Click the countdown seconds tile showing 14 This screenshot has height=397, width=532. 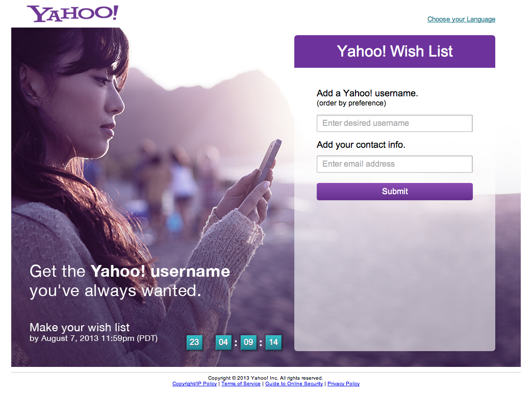(x=273, y=342)
